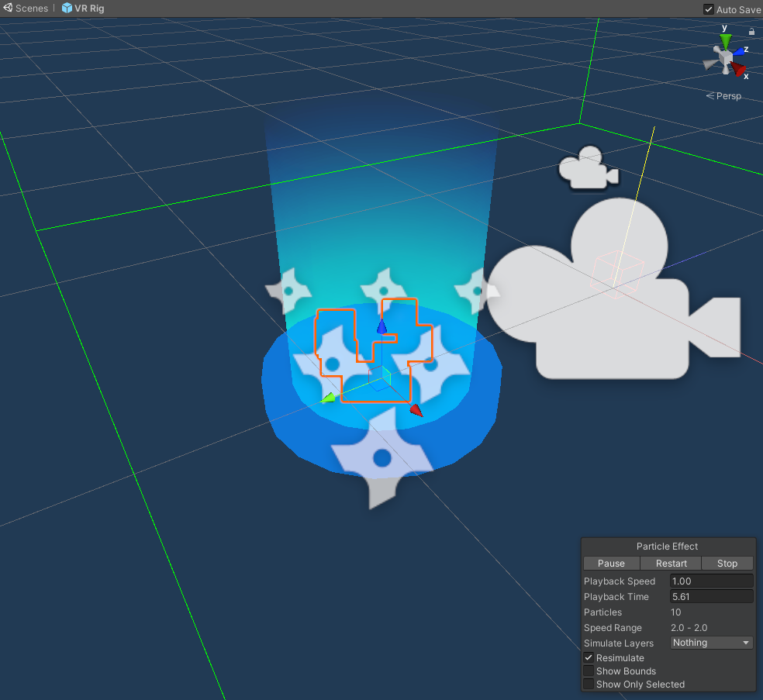Open the Simulate Layers dropdown
This screenshot has height=700, width=763.
[x=710, y=642]
